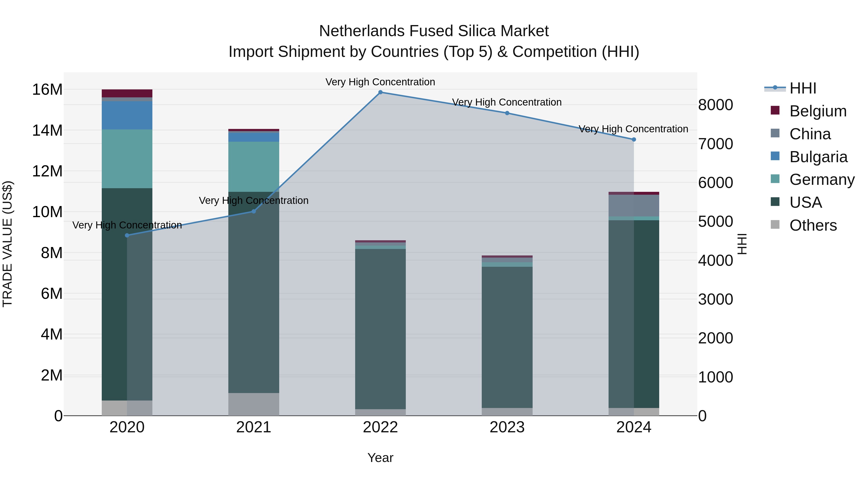Click the subtitle Import Shipment by Countries
Viewport: 868px width, 488px height.
434,52
